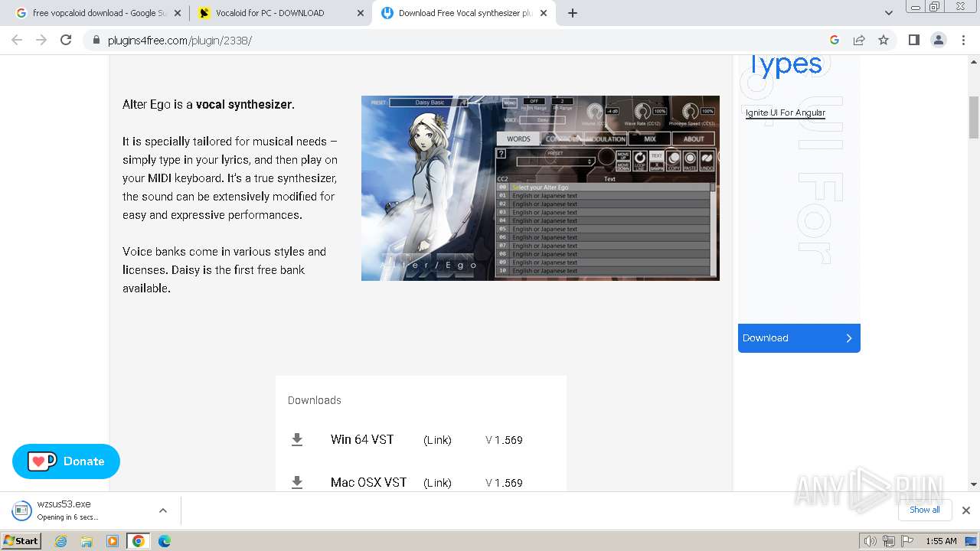
Task: Show all downloads
Action: pos(924,510)
